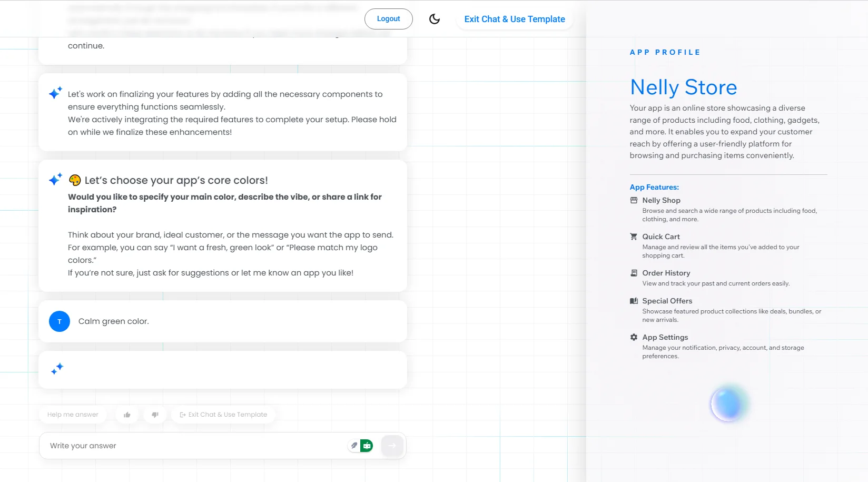The width and height of the screenshot is (868, 482).
Task: Click the App Settings gear icon
Action: [634, 337]
